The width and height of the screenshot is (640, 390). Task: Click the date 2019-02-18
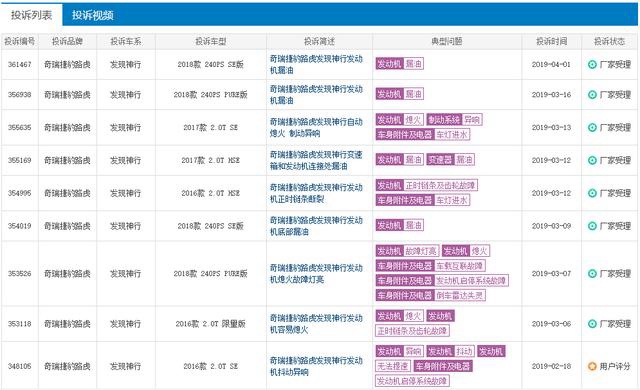551,366
